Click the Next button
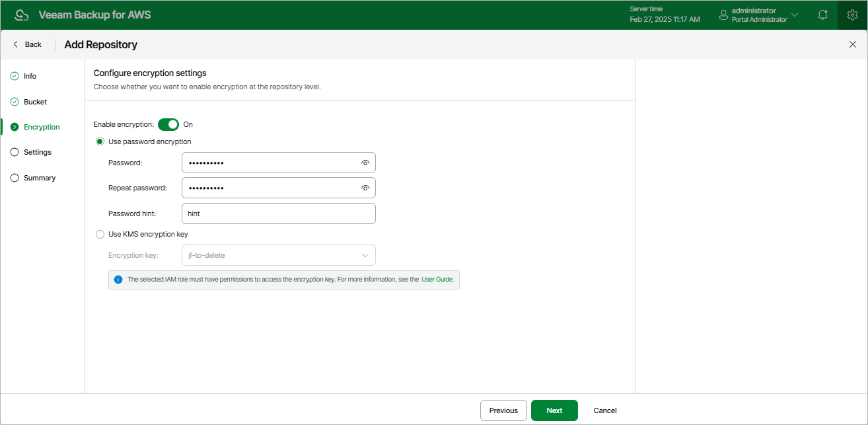Viewport: 868px width, 425px height. click(554, 410)
